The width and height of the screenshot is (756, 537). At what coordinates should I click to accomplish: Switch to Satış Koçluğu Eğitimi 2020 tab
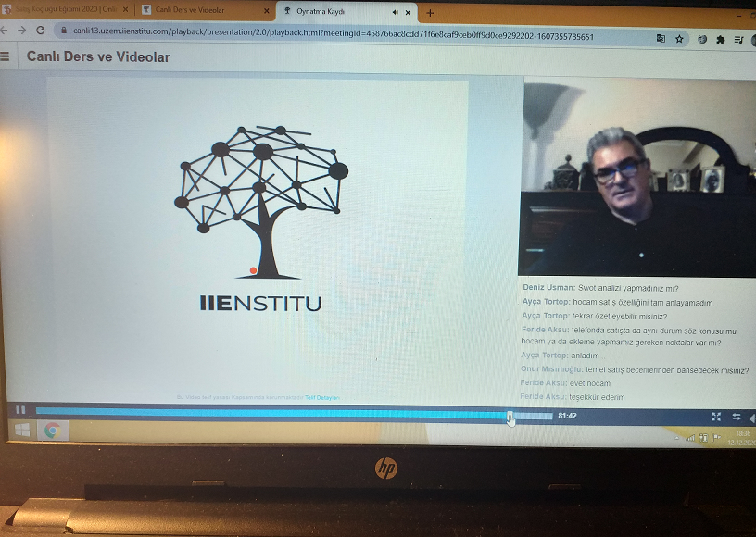click(x=66, y=9)
